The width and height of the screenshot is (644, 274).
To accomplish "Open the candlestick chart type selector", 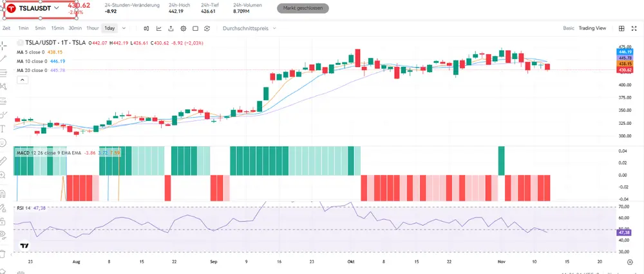I will tap(146, 28).
